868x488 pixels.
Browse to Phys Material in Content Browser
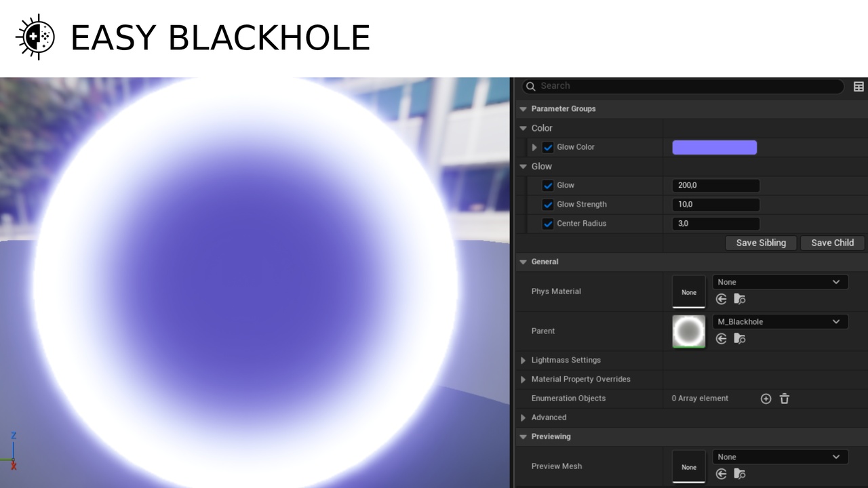(740, 299)
